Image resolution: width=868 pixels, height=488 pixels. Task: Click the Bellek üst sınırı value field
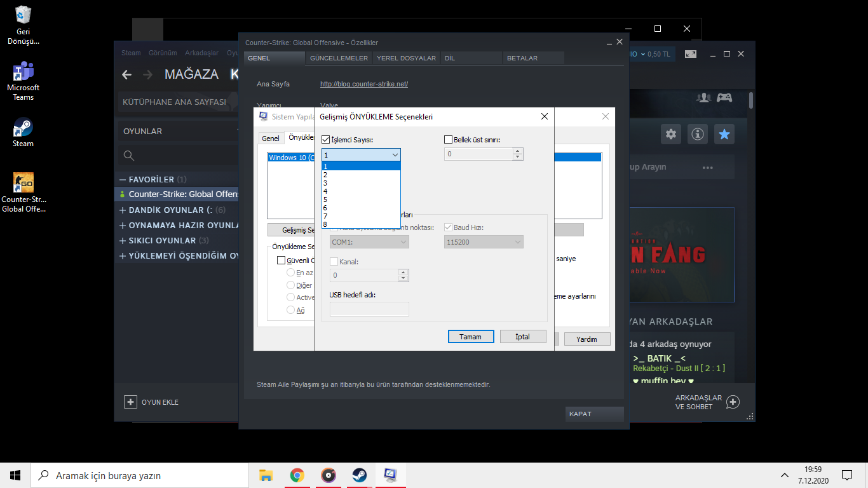[x=478, y=154]
